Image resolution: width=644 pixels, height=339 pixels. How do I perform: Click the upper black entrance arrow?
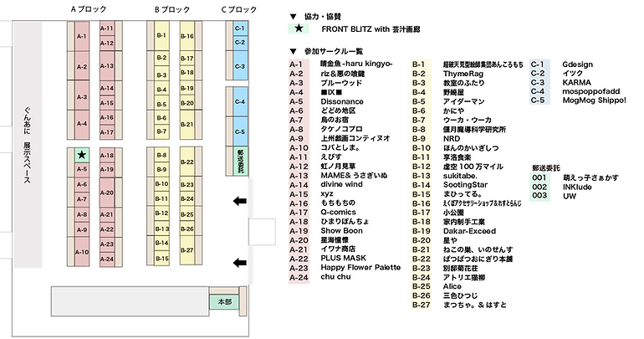pos(240,201)
